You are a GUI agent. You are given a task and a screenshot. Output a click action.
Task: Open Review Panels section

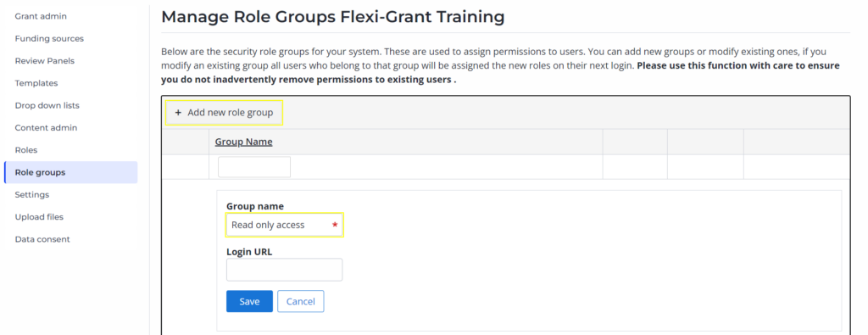tap(44, 61)
